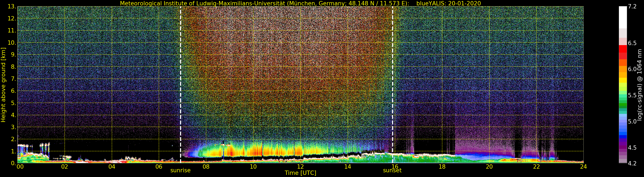Click the height axis tick label 4

14,115
